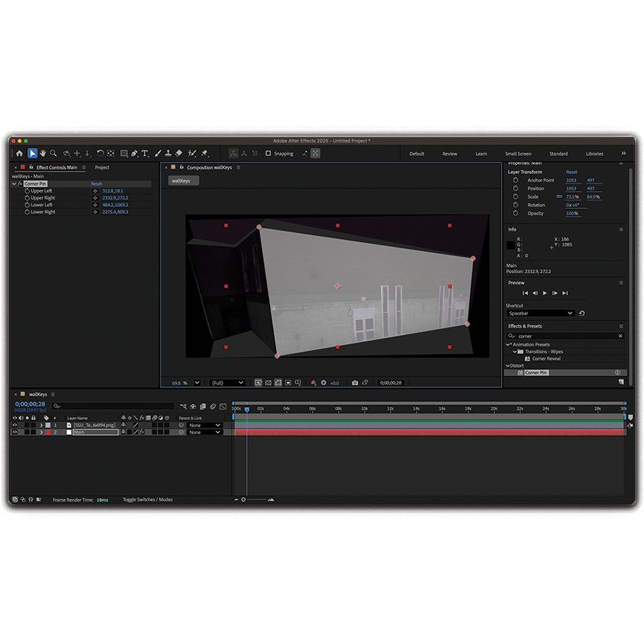Reset the Corner Pin effect
Image resolution: width=644 pixels, height=644 pixels.
tap(96, 184)
